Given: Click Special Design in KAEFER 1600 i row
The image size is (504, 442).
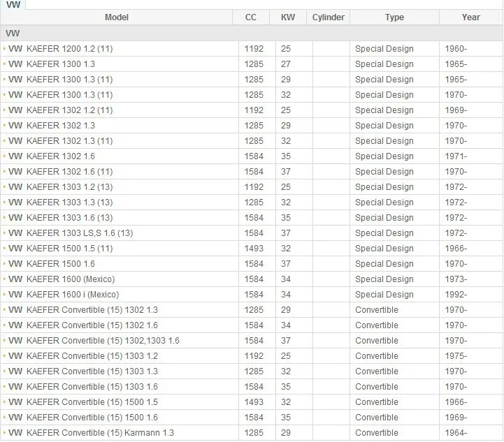Looking at the screenshot, I should pyautogui.click(x=384, y=295).
